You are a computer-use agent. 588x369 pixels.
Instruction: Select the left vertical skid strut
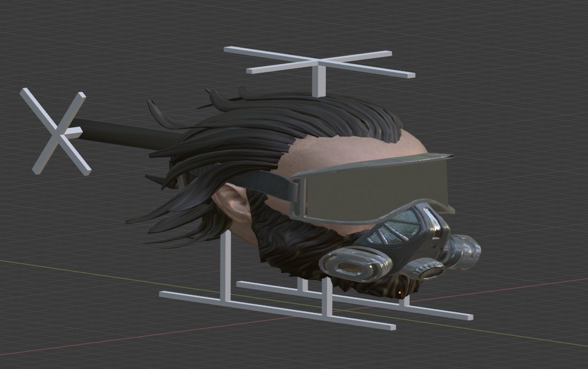pos(225,267)
